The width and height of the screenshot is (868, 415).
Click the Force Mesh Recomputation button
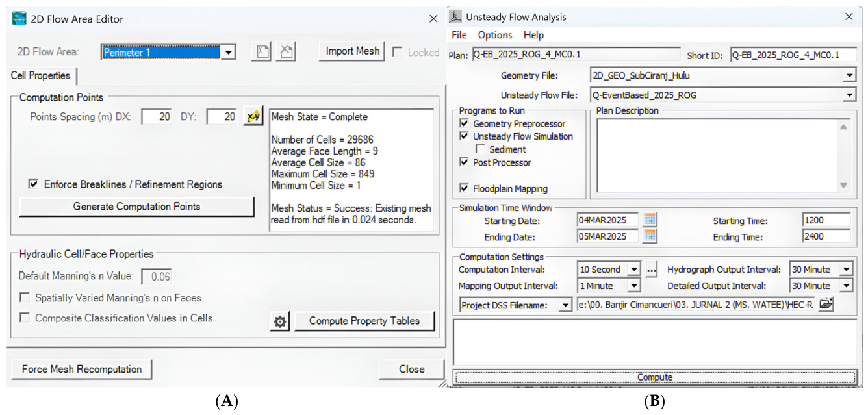click(x=82, y=370)
